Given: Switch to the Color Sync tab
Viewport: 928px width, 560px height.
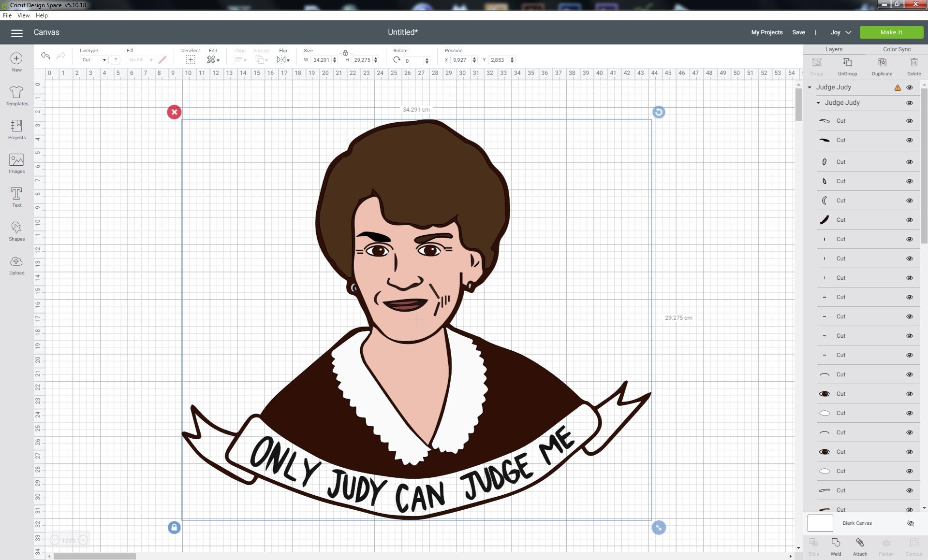Looking at the screenshot, I should click(897, 49).
